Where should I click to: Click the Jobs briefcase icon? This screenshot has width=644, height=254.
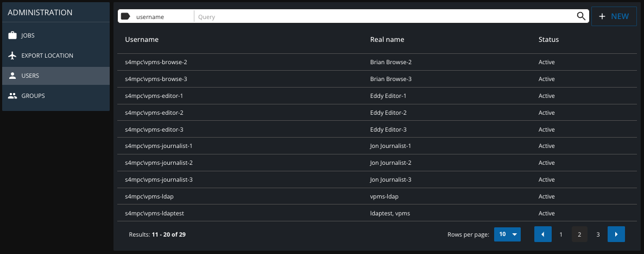click(12, 36)
